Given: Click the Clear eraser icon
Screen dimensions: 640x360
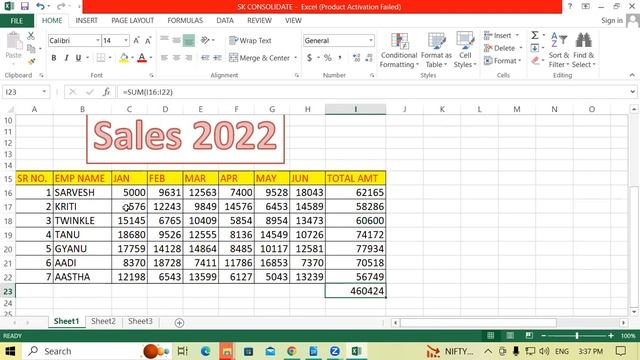Looking at the screenshot, I should point(536,61).
